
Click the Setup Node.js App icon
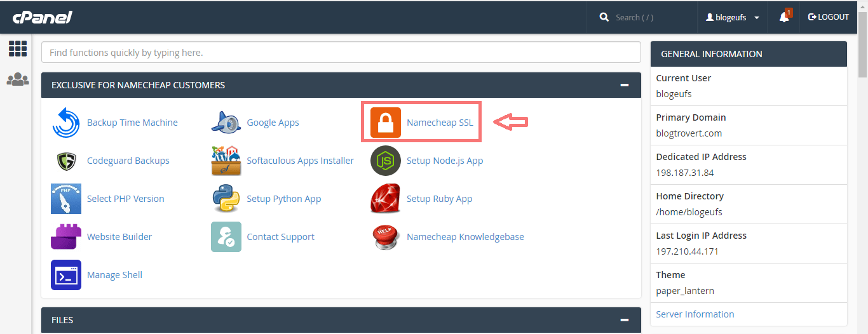[x=386, y=161]
